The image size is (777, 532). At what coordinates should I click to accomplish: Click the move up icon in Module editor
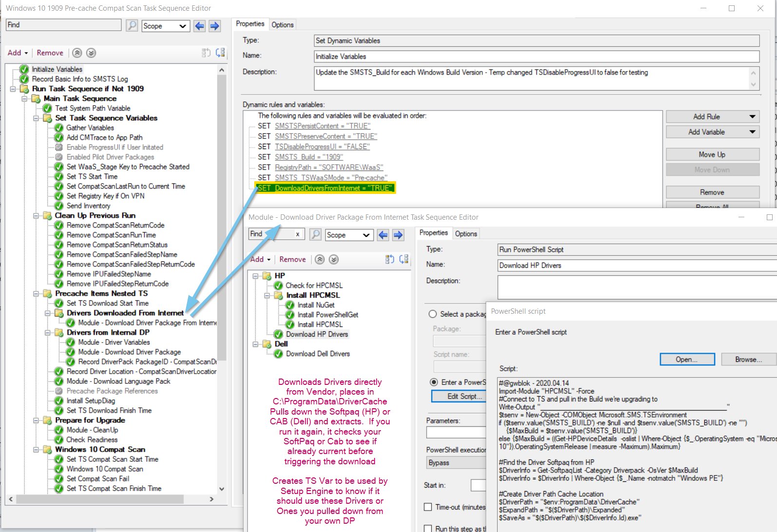(390, 259)
